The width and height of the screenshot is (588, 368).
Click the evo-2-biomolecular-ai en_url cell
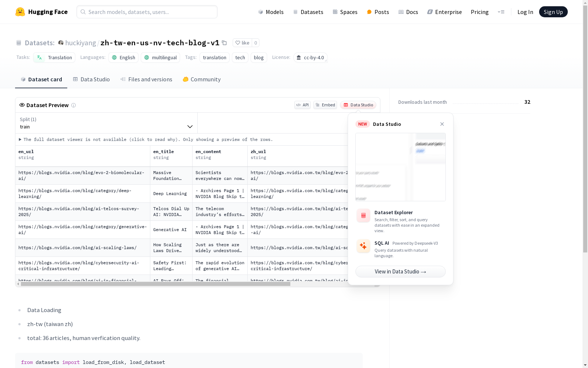click(83, 176)
